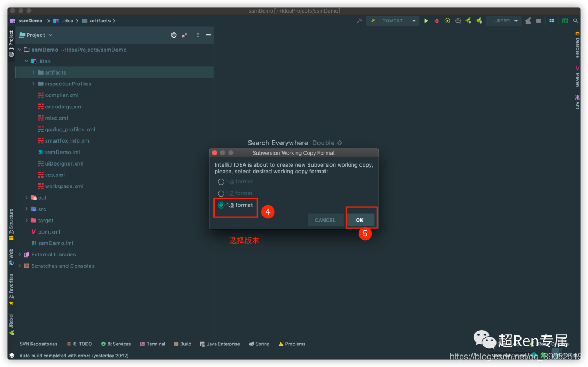
Task: Open the 8: Services tool window tab
Action: tap(116, 344)
